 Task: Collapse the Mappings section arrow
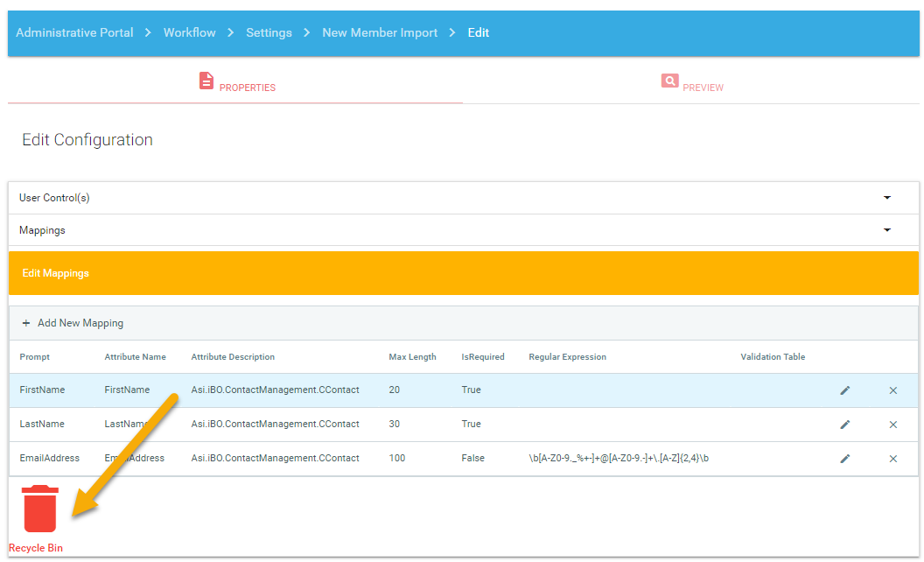coord(886,230)
